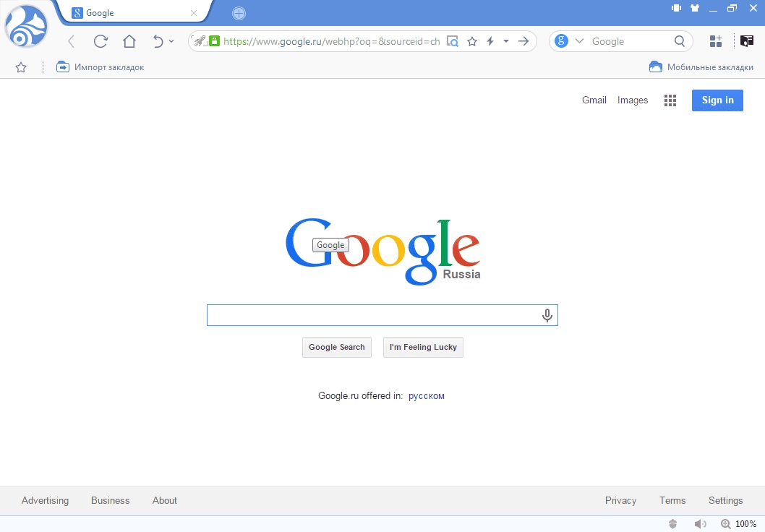Open the address bar dropdown triangle
765x532 pixels.
coord(506,41)
